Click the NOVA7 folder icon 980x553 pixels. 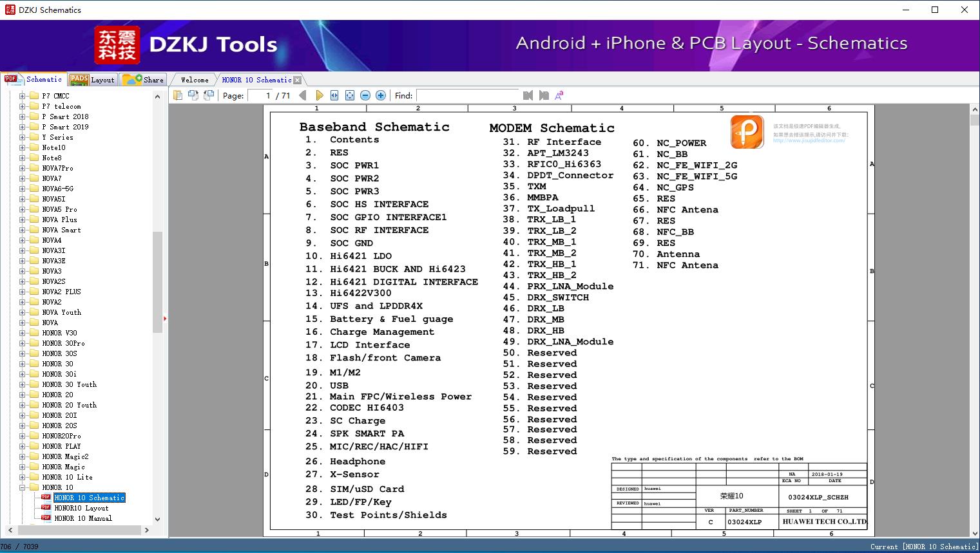tap(34, 178)
